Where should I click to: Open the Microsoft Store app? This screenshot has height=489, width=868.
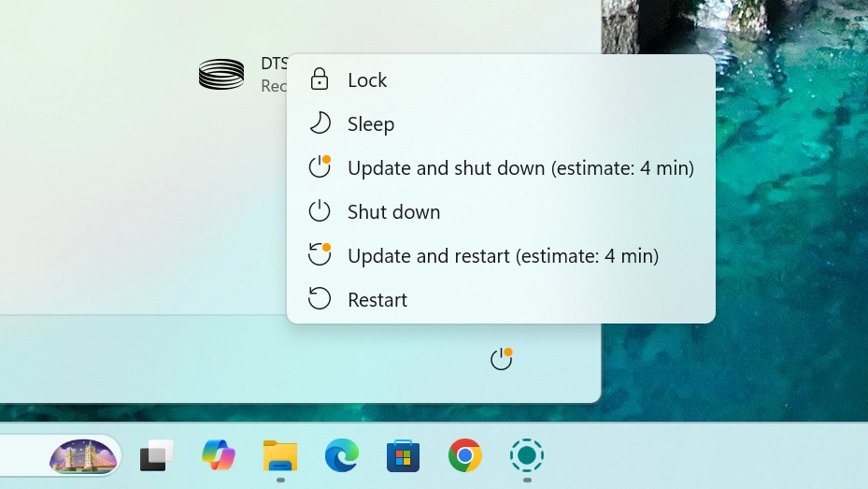click(x=404, y=455)
